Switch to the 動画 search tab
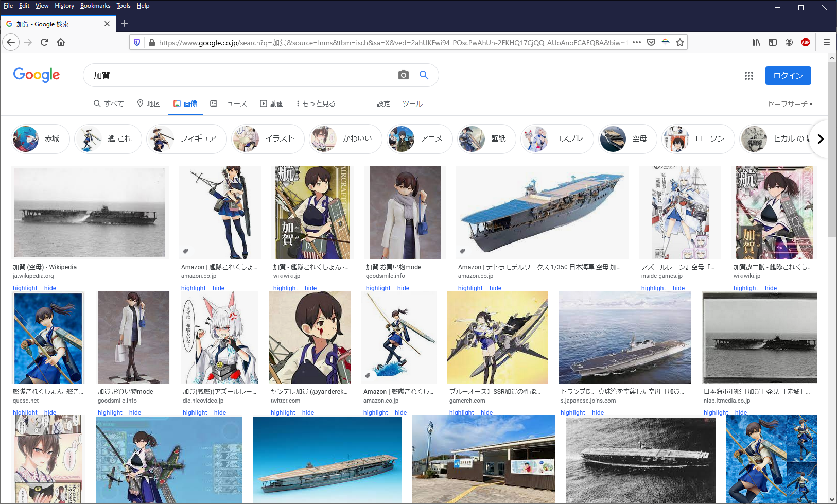837x504 pixels. 272,103
